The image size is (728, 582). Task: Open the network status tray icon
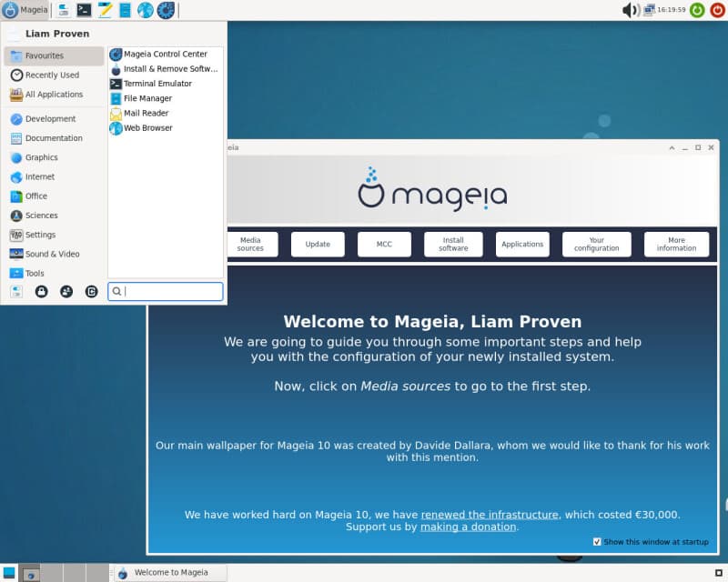click(x=649, y=10)
